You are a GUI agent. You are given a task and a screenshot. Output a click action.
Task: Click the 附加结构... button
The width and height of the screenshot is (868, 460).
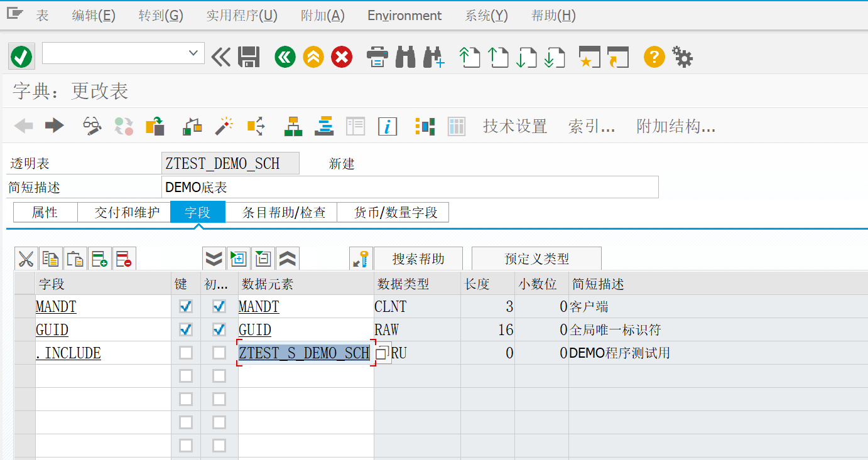[676, 126]
